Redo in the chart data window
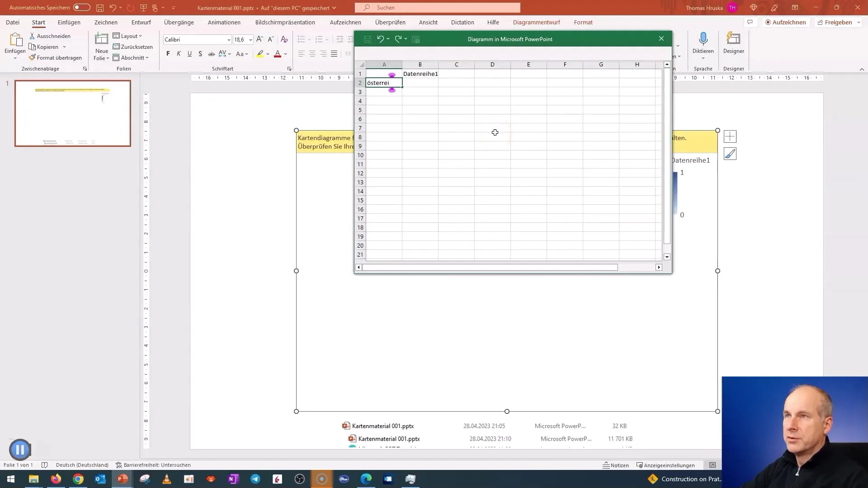868x488 pixels. [x=398, y=39]
